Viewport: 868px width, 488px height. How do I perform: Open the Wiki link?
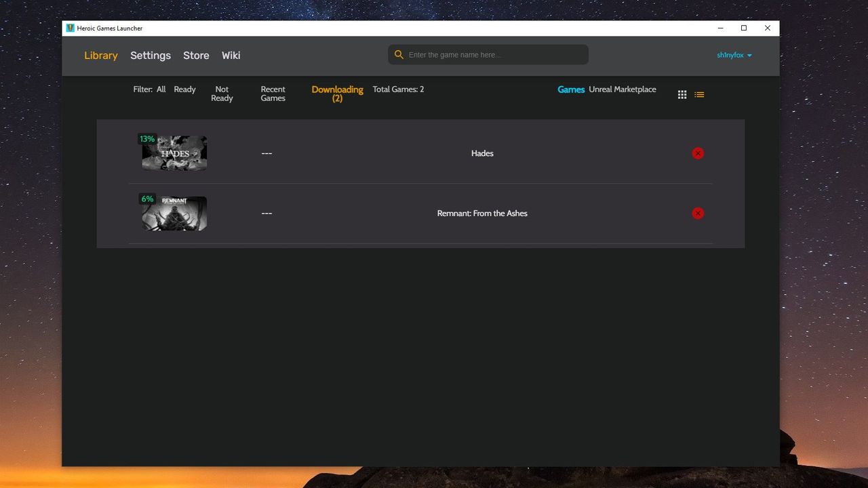231,56
